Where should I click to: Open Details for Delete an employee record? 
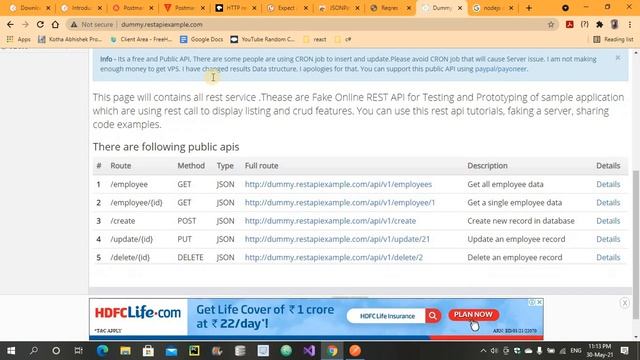[608, 258]
